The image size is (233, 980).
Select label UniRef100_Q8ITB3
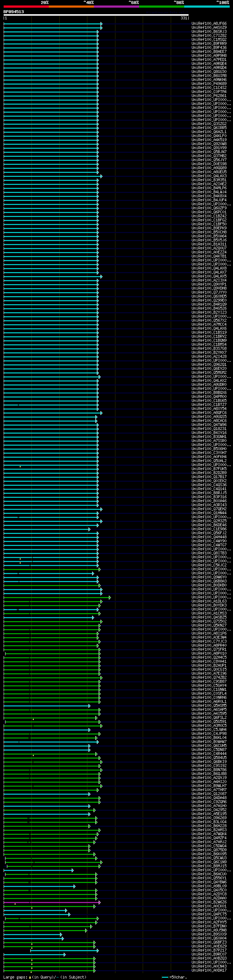point(209,553)
